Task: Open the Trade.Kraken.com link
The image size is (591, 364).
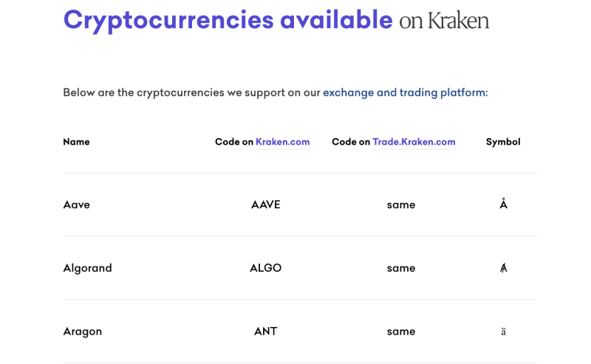Action: point(414,142)
